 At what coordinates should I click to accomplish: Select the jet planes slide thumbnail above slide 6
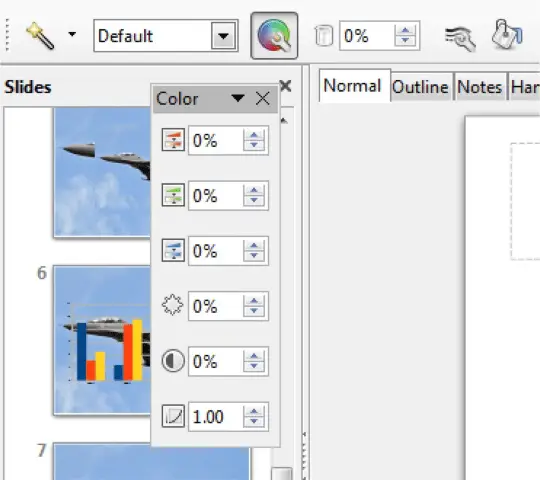[102, 172]
